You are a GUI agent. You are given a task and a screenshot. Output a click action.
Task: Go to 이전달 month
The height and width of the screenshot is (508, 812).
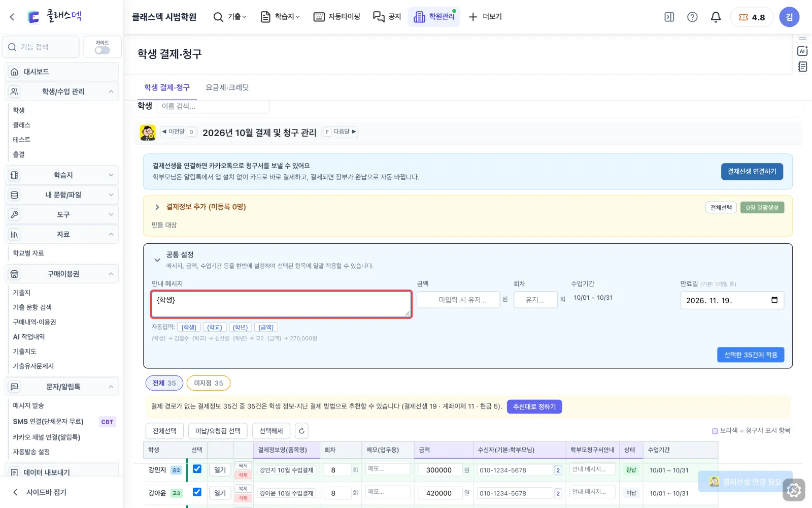point(179,132)
